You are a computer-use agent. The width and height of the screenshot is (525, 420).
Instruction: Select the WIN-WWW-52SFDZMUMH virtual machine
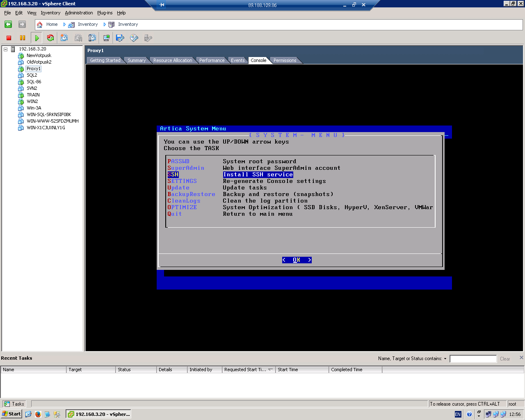tap(52, 121)
